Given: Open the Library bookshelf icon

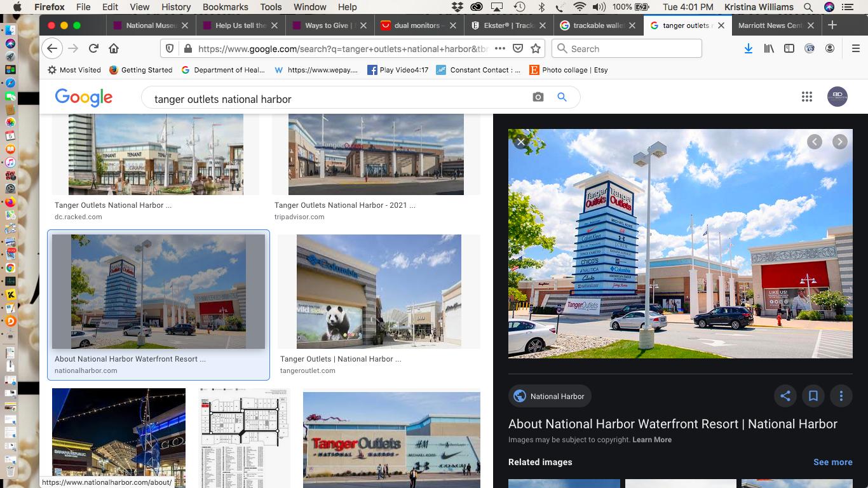Looking at the screenshot, I should coord(769,48).
